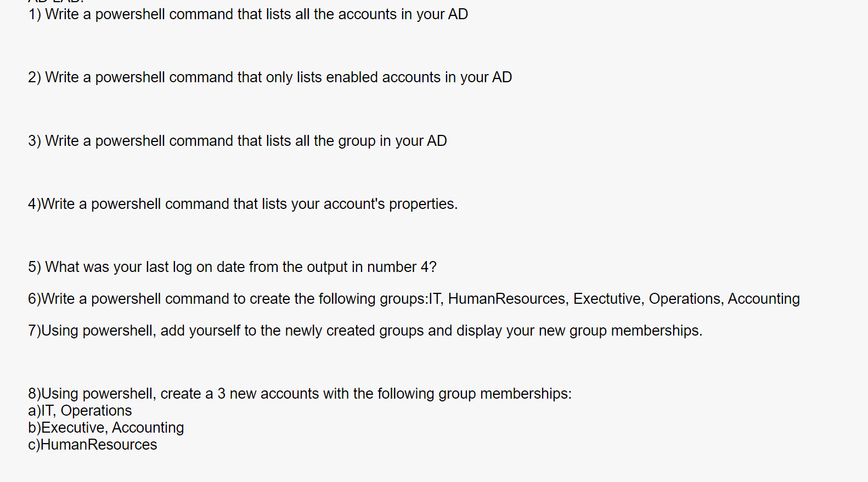The height and width of the screenshot is (482, 868).
Task: Click the line about listing enabled accounts
Action: (x=270, y=77)
